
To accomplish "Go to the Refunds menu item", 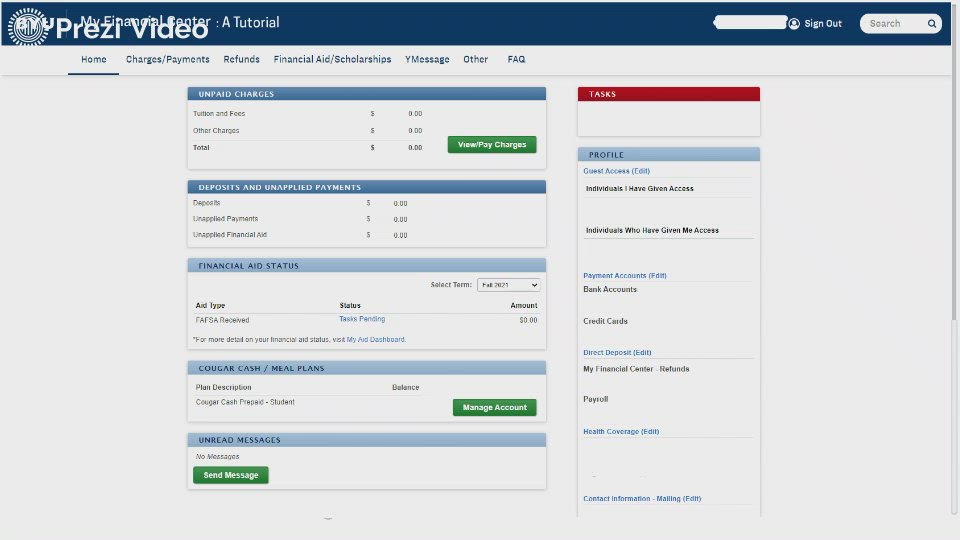I will click(242, 60).
